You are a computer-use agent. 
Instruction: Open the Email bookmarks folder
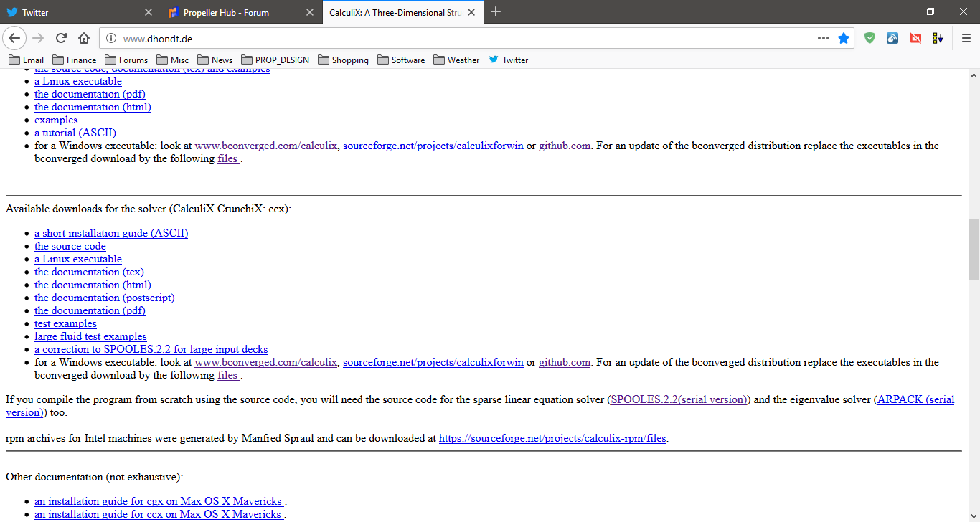[27, 60]
